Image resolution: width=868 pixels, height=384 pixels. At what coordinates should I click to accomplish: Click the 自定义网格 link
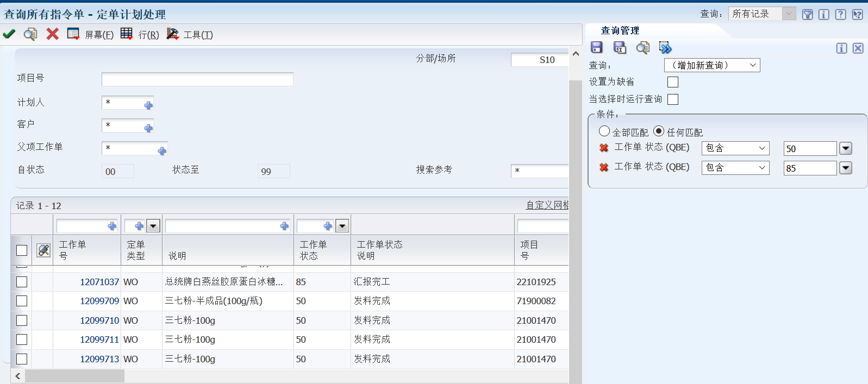(547, 205)
